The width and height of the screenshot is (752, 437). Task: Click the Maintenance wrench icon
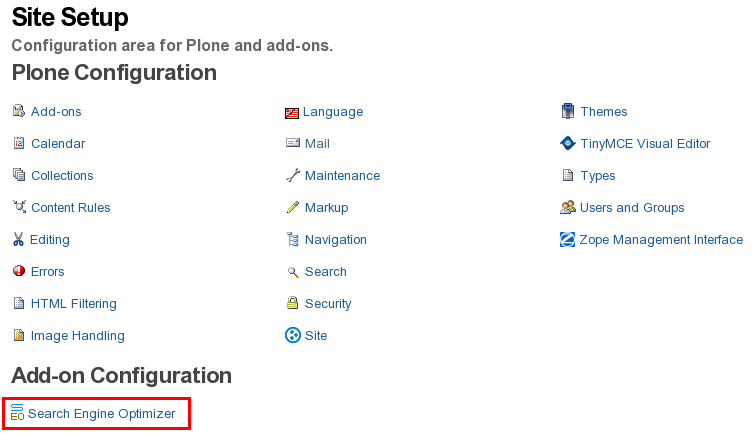tap(293, 176)
